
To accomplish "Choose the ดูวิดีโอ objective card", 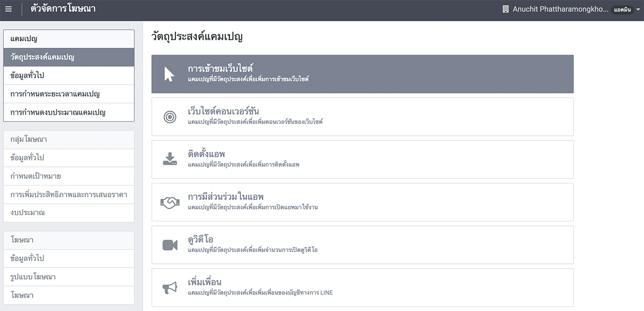I will click(362, 245).
